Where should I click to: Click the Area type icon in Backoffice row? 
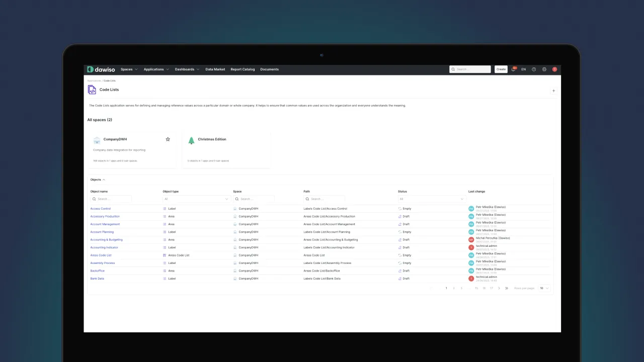pos(165,271)
